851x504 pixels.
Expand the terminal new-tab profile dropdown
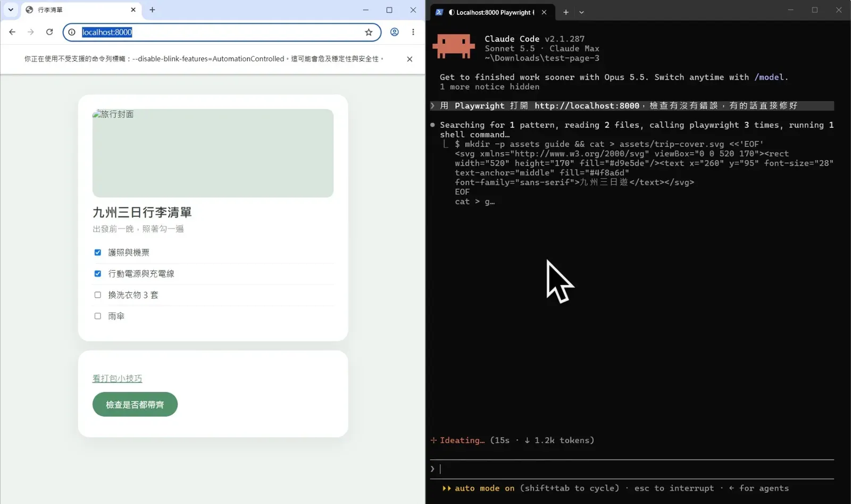(x=581, y=12)
